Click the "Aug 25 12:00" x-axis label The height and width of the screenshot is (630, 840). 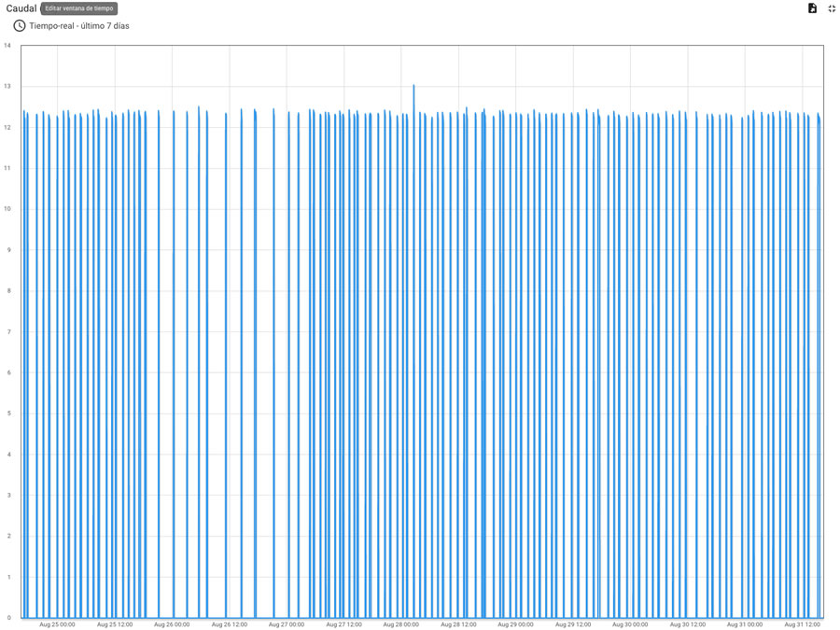[115, 624]
